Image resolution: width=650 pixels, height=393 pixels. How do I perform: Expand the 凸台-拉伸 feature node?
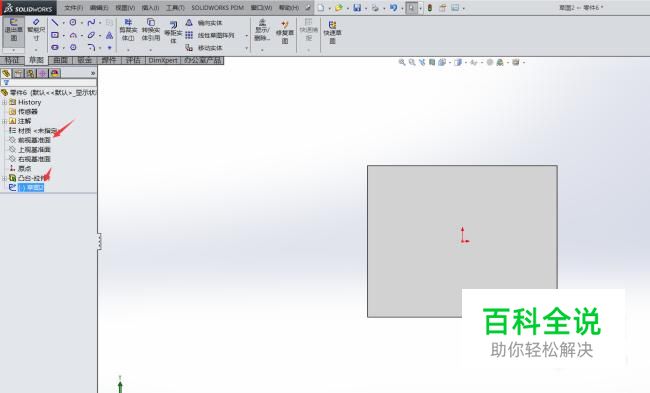pyautogui.click(x=4, y=178)
